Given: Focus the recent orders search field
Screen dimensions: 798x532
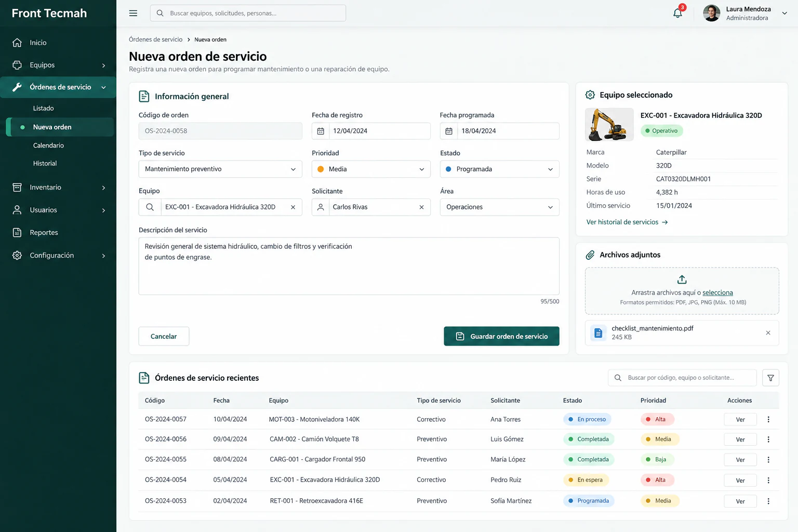Looking at the screenshot, I should click(x=682, y=378).
